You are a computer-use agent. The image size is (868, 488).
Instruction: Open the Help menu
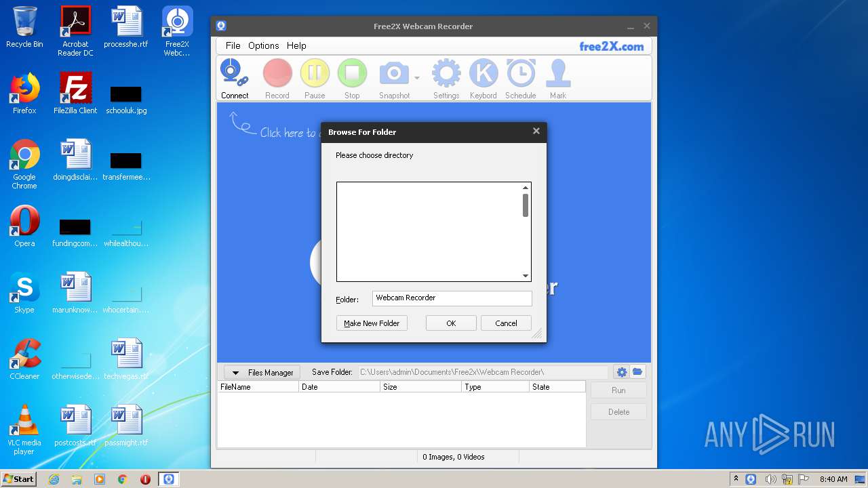[x=296, y=45]
